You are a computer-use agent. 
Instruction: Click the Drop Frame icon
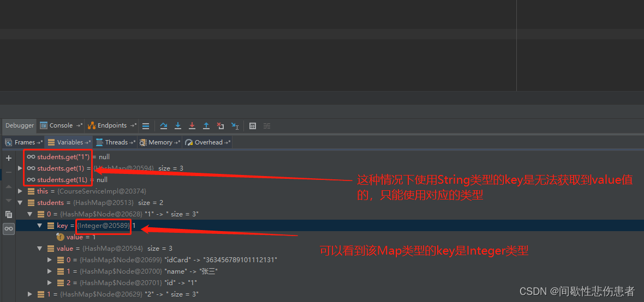[220, 126]
